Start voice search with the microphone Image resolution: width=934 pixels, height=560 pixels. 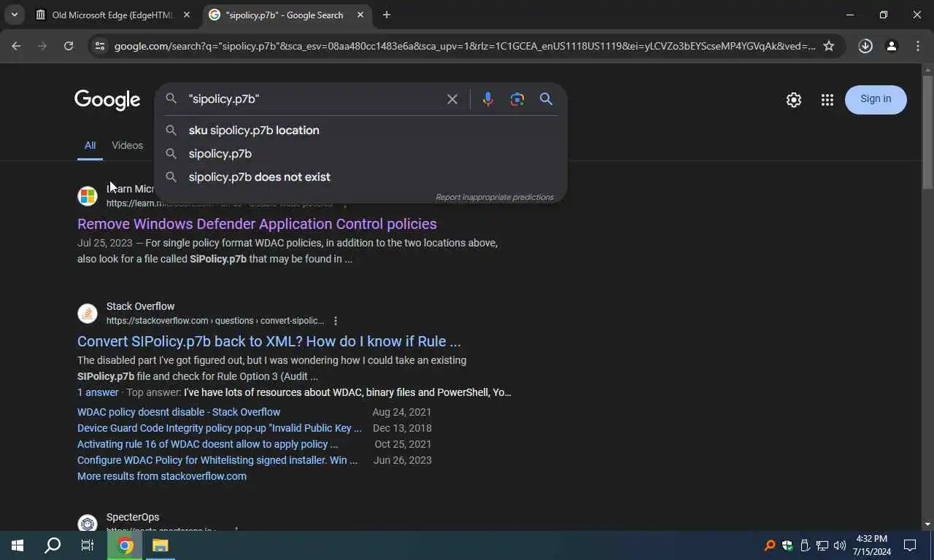pyautogui.click(x=487, y=99)
